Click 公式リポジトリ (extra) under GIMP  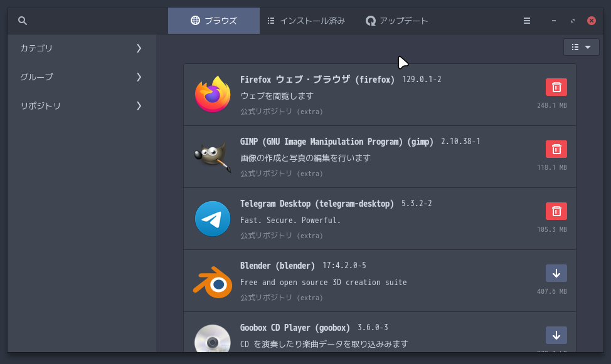(281, 174)
